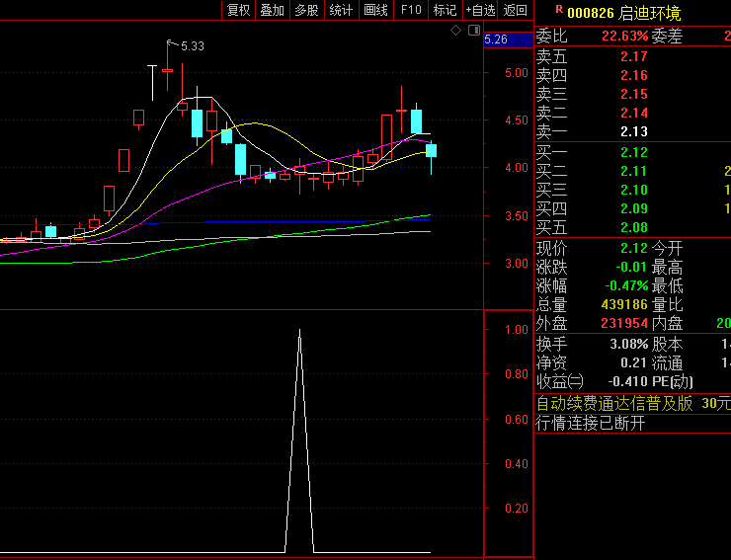
Task: Click the 返回 back button
Action: 516,10
